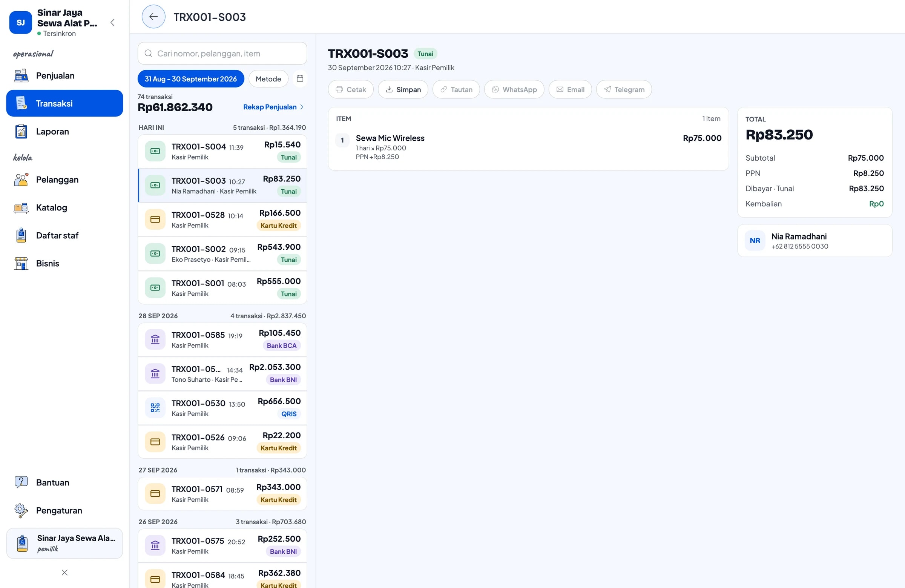
Task: Open the Rekap Penjualan link
Action: 273,107
